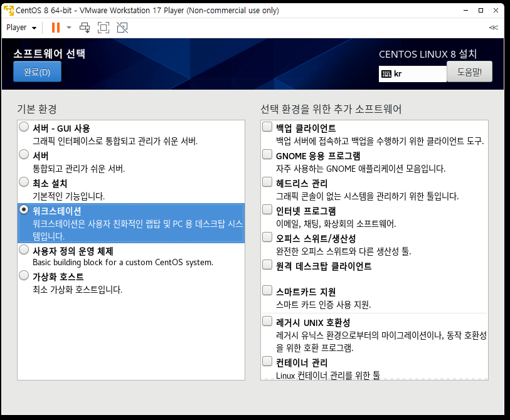Viewport: 510px width, 420px height.
Task: Click 선택 환경을 위한 추가 소프트웨어 heading
Action: (331, 109)
